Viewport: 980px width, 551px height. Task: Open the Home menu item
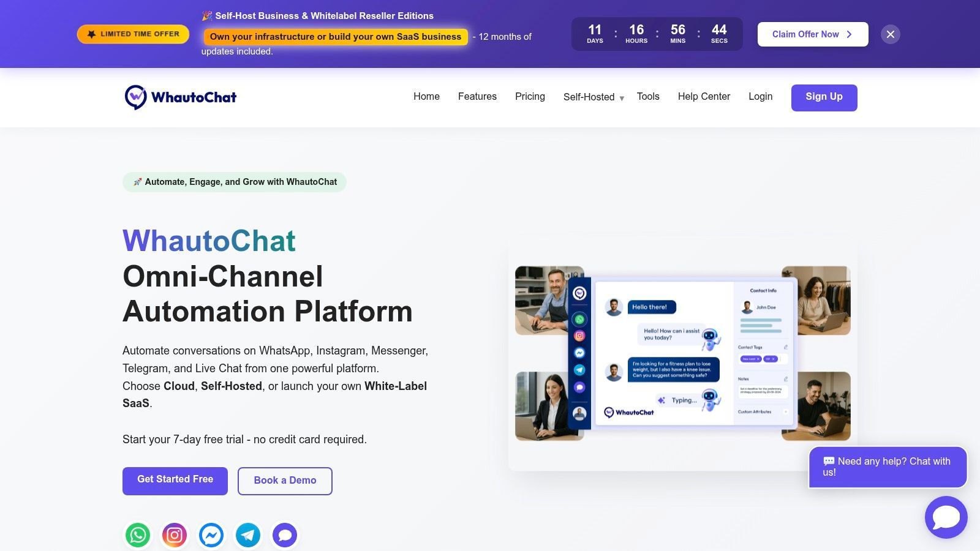coord(426,97)
